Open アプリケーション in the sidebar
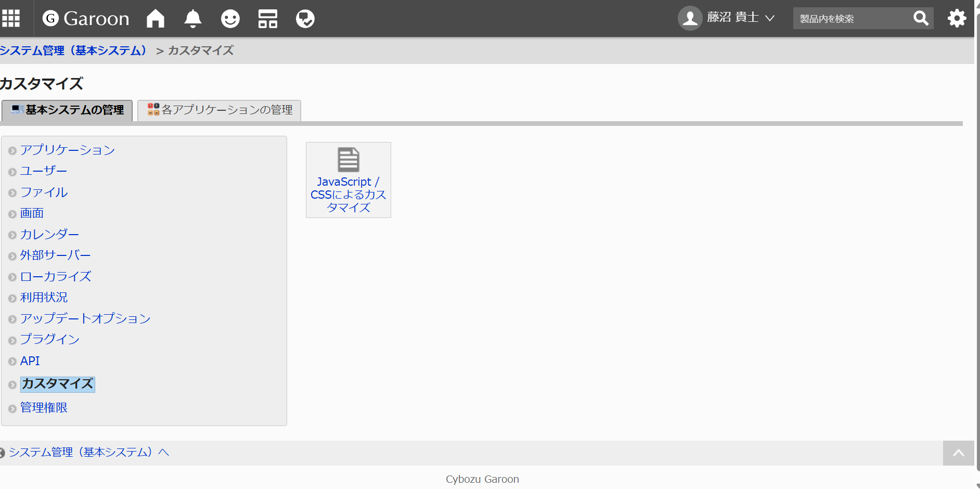 [68, 150]
